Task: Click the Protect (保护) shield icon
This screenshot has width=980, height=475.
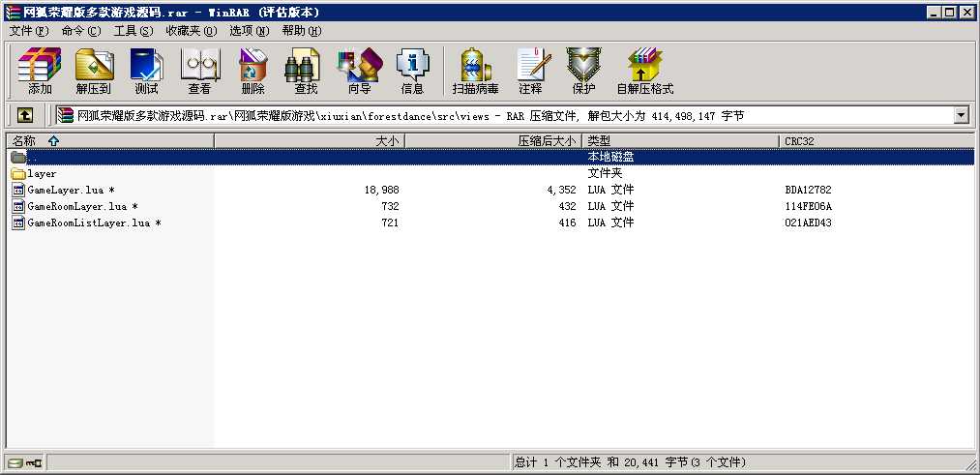Action: point(583,71)
